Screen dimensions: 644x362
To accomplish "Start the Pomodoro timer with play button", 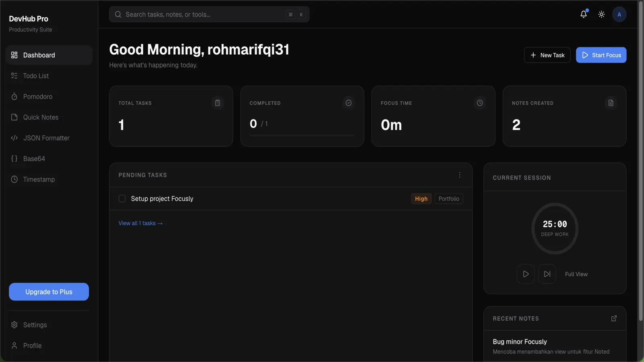I will tap(526, 274).
